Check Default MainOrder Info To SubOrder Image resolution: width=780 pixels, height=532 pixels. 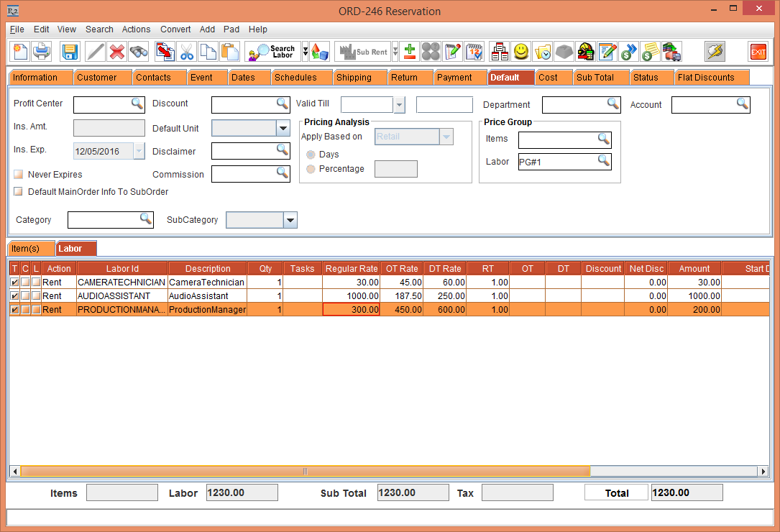pos(18,192)
